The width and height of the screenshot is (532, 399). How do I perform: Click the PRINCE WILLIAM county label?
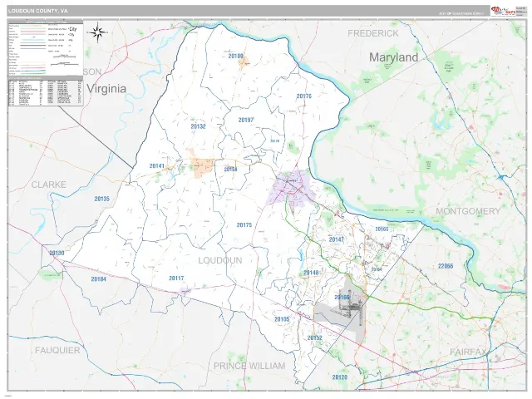(249, 366)
